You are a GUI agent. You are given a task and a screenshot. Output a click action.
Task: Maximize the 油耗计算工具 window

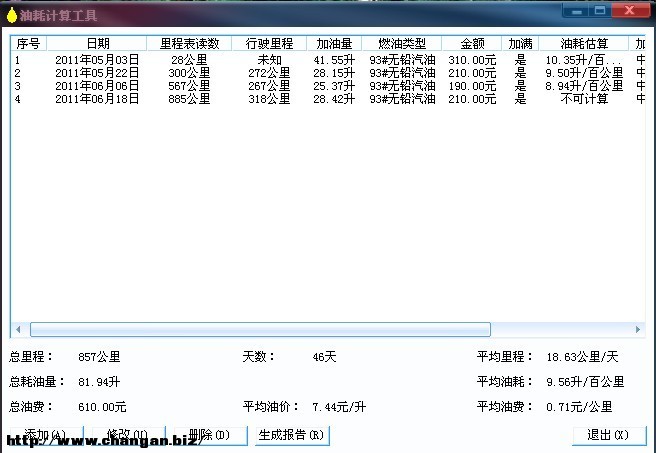point(600,10)
